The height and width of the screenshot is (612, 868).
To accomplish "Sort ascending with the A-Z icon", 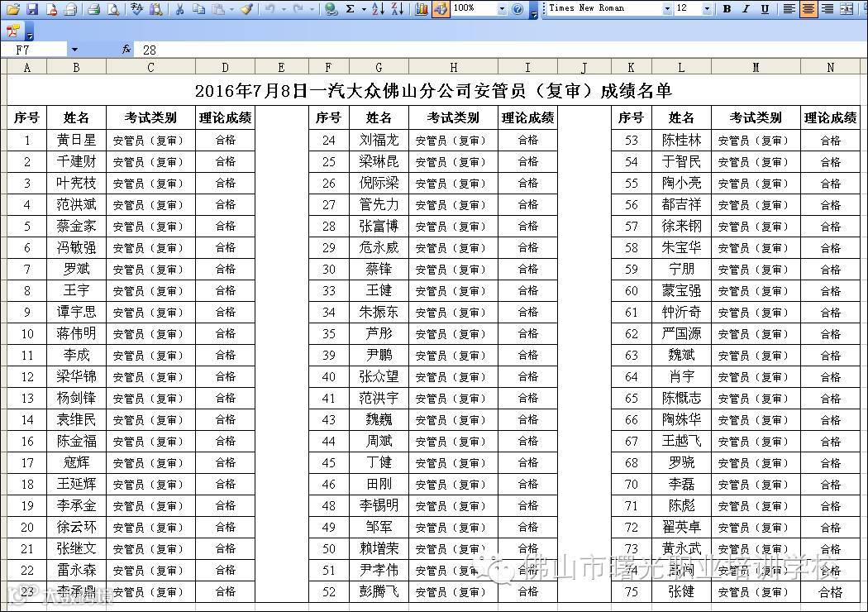I will click(x=378, y=9).
